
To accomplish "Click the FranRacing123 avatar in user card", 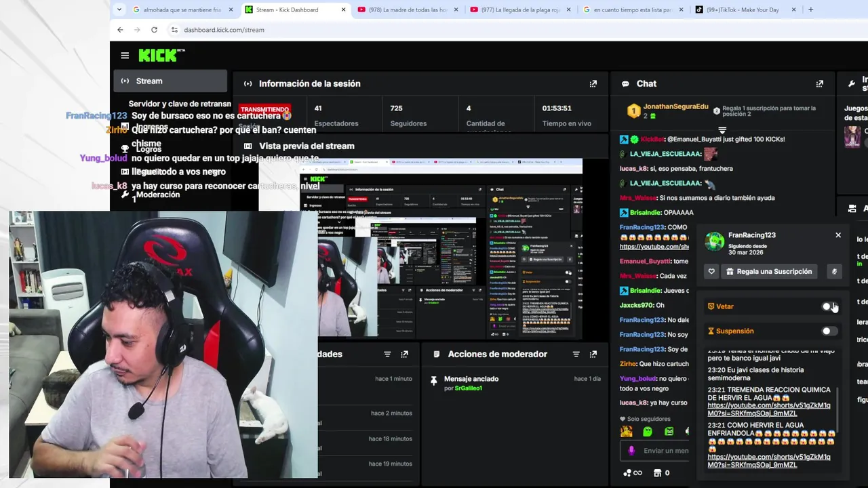I will [714, 241].
